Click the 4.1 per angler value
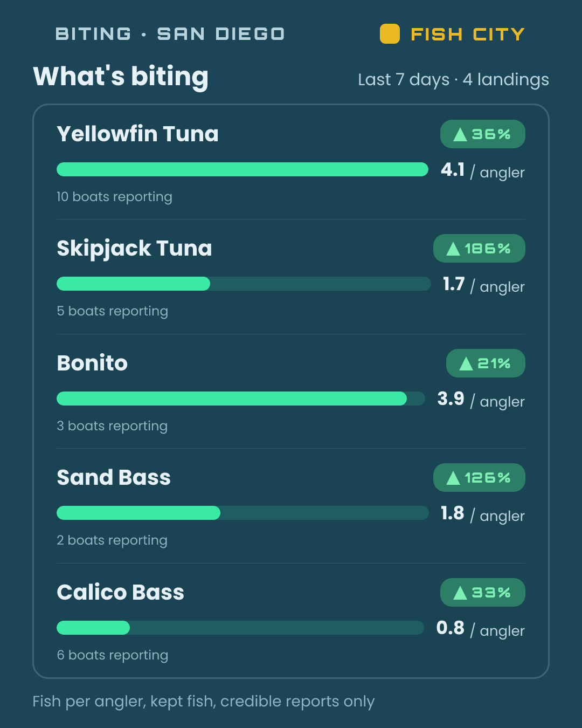The width and height of the screenshot is (582, 728). click(482, 171)
